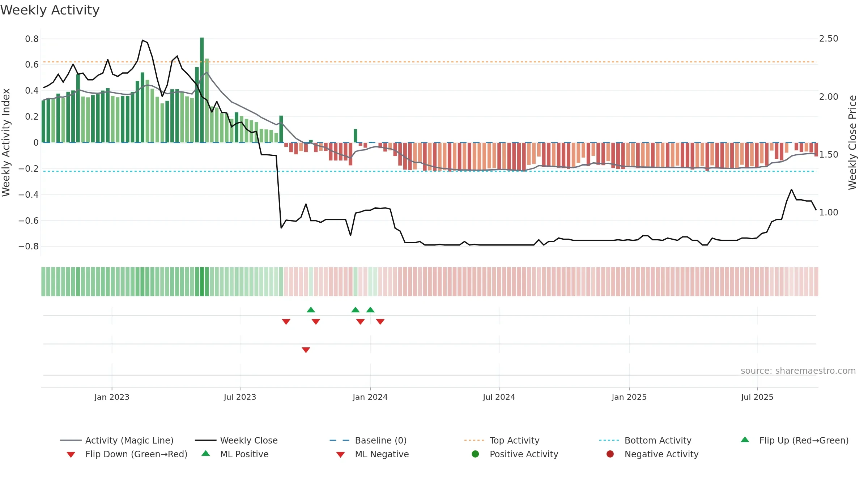The width and height of the screenshot is (868, 488).
Task: Click the ML Negative legend item
Action: tap(373, 454)
